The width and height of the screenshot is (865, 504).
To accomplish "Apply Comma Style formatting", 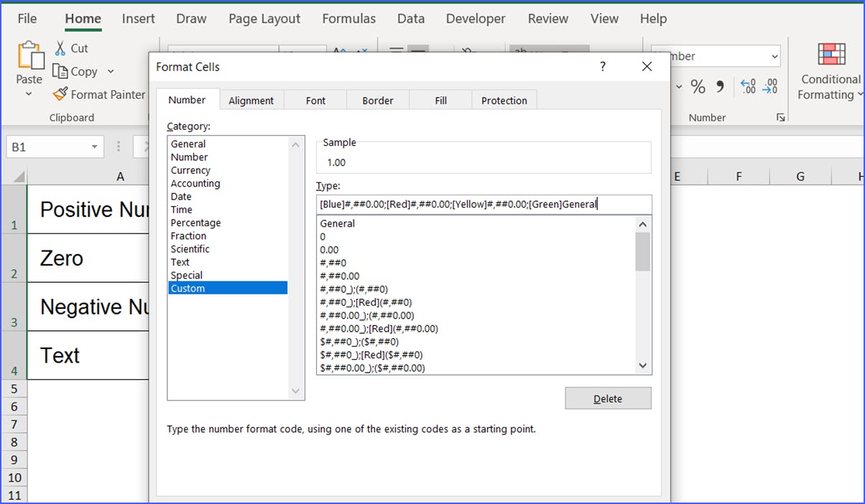I will pyautogui.click(x=718, y=86).
